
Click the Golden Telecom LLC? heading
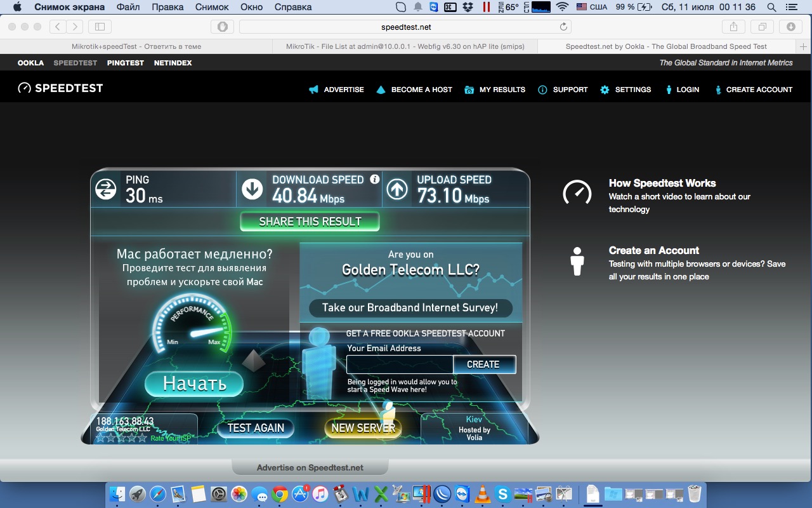point(410,270)
